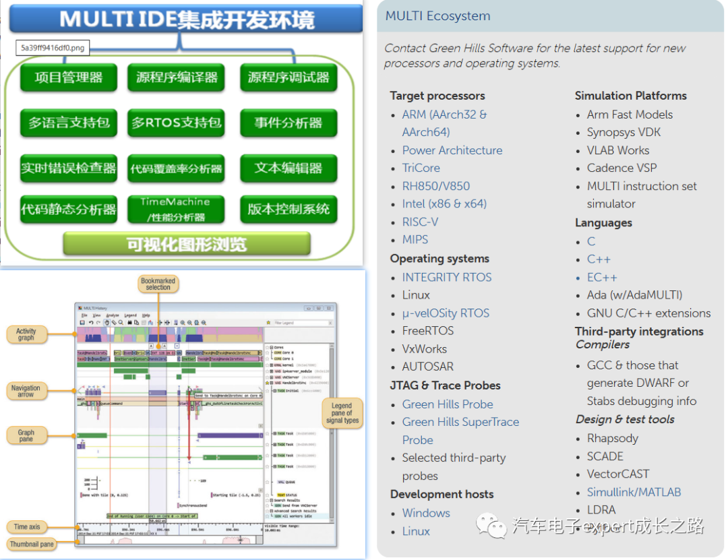Open the Legend menu

131,315
